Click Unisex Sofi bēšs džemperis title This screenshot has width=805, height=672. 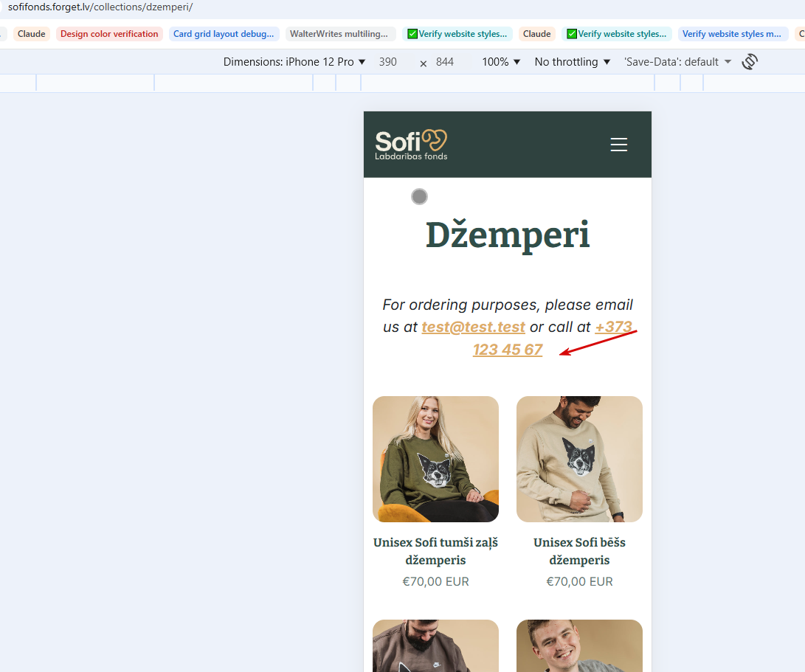tap(580, 551)
